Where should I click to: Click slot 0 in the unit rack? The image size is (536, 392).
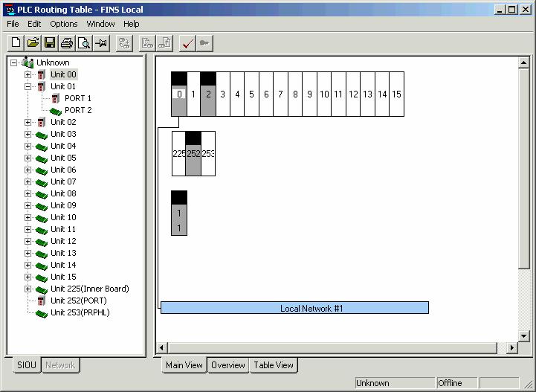click(x=179, y=94)
